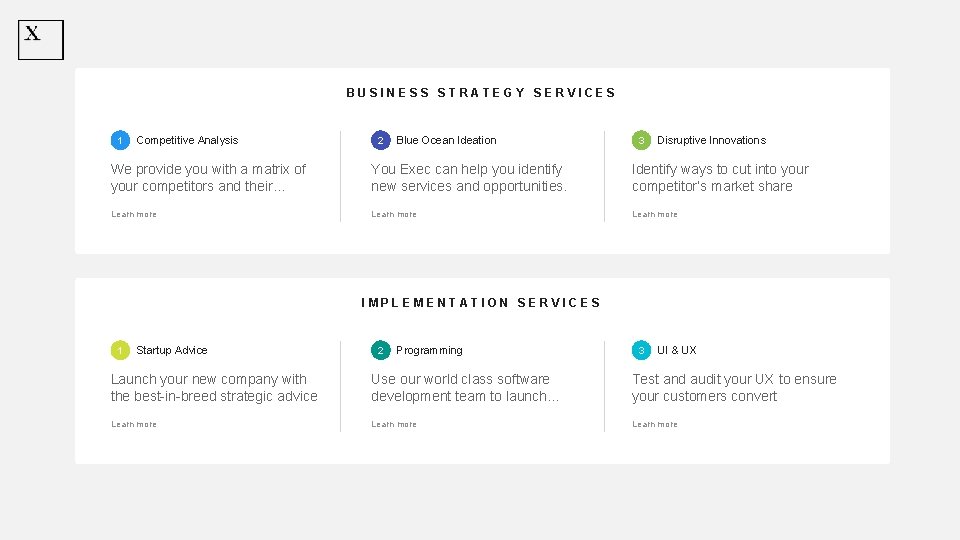Follow Learn more under Disruptive Innovations
The image size is (960, 540).
pos(655,214)
